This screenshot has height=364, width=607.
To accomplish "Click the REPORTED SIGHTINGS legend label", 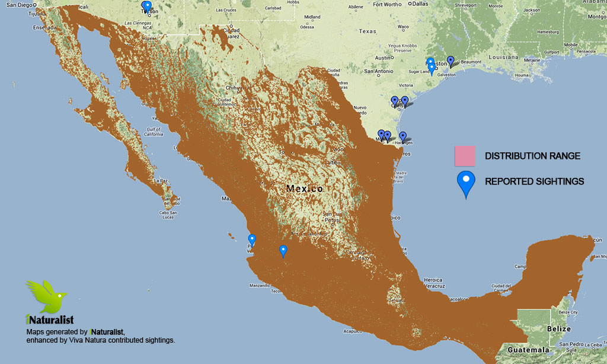I will pos(535,181).
